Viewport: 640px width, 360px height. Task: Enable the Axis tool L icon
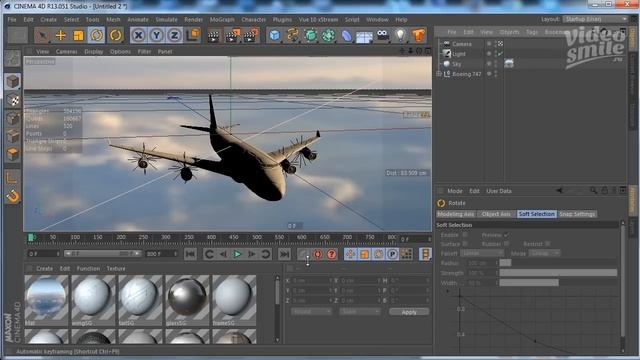point(12,177)
